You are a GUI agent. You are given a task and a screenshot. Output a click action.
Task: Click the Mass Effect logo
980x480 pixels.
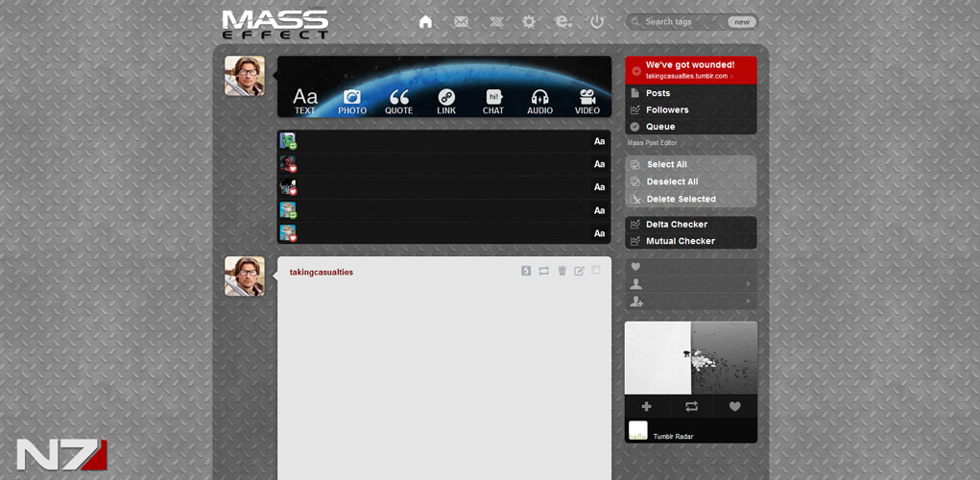(275, 24)
